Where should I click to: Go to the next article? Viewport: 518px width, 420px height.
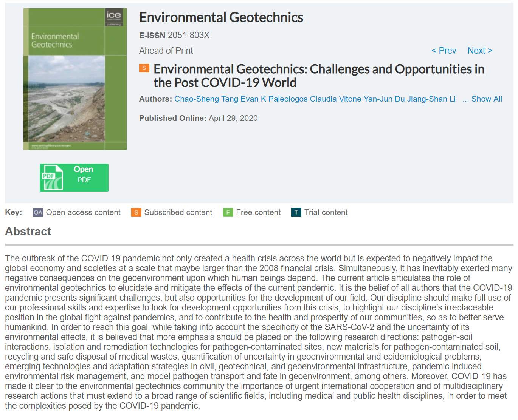(x=480, y=51)
